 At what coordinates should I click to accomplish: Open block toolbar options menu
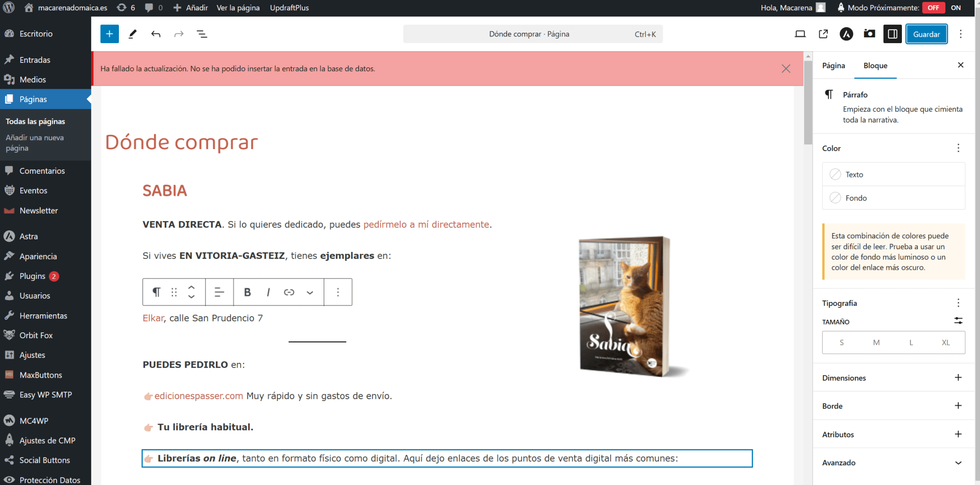pyautogui.click(x=338, y=292)
